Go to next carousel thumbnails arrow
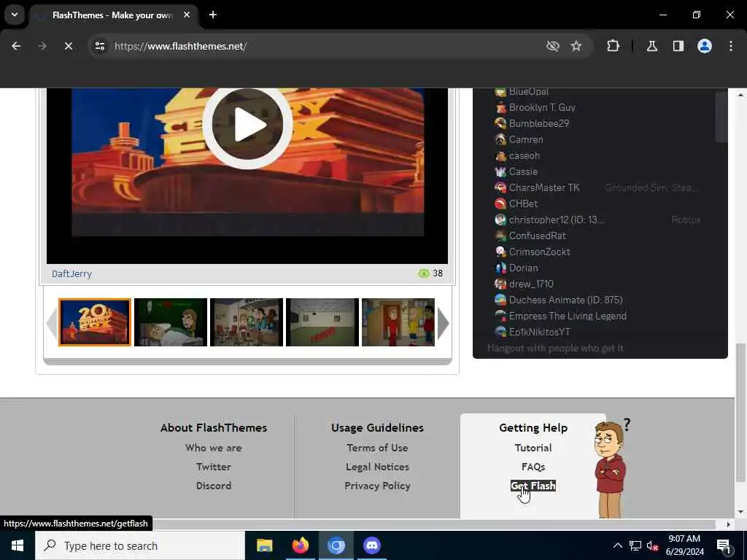The image size is (747, 560). point(443,323)
